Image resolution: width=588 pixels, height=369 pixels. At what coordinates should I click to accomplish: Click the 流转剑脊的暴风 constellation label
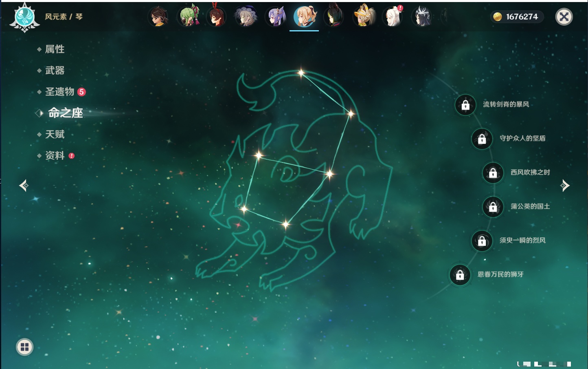(x=506, y=104)
